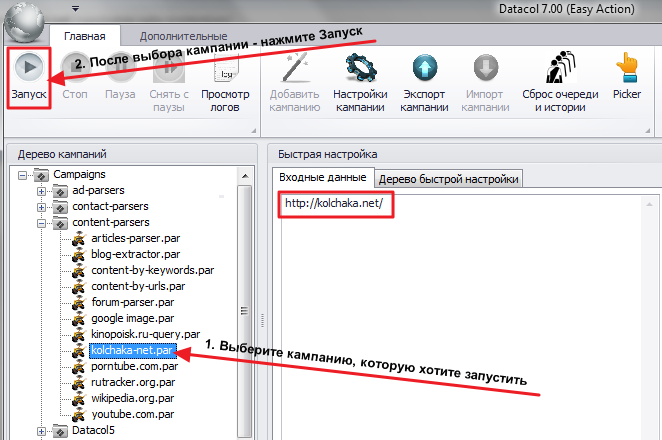Expand the contact-parsers folder
This screenshot has width=662, height=440.
click(x=41, y=207)
